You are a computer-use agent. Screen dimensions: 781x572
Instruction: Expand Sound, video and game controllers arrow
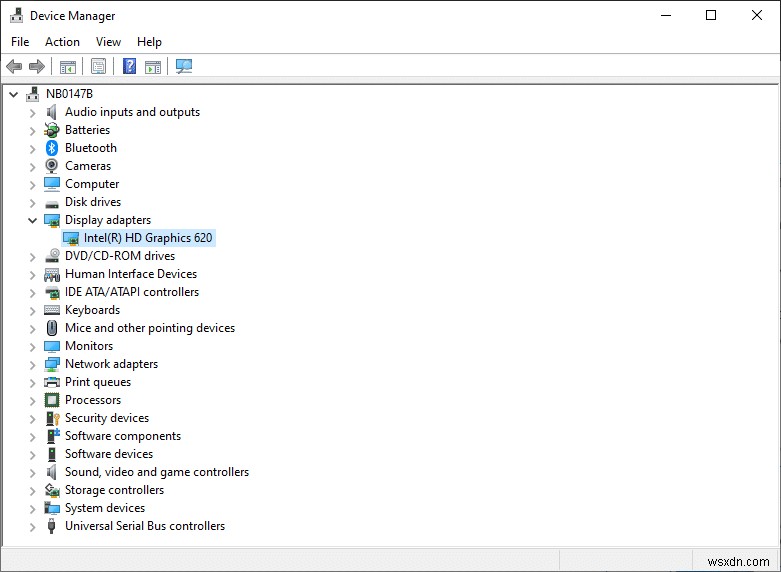point(32,473)
